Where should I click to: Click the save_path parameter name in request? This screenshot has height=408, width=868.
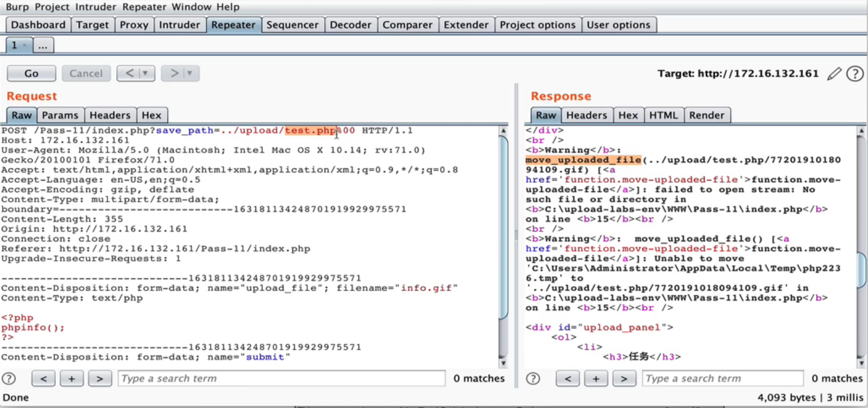click(x=184, y=131)
